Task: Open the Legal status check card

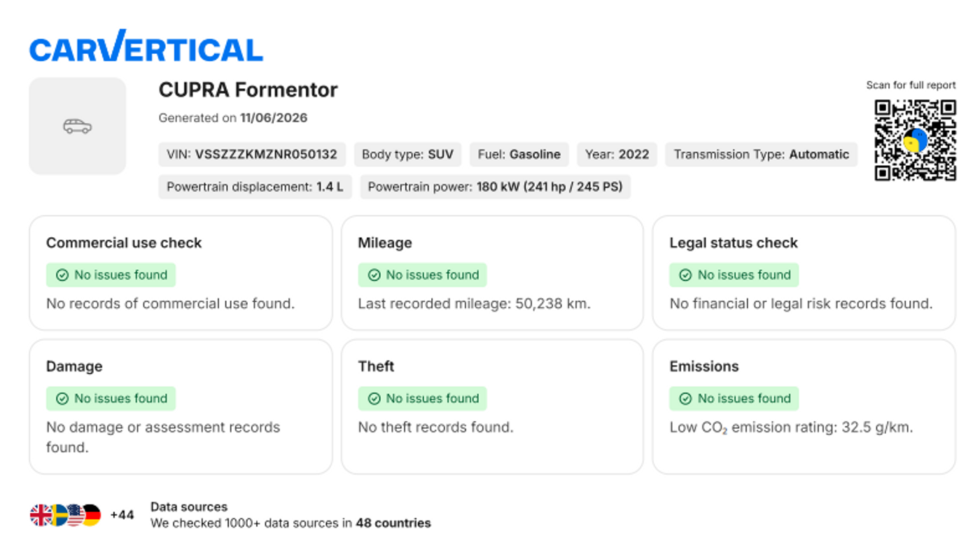Action: pos(804,273)
